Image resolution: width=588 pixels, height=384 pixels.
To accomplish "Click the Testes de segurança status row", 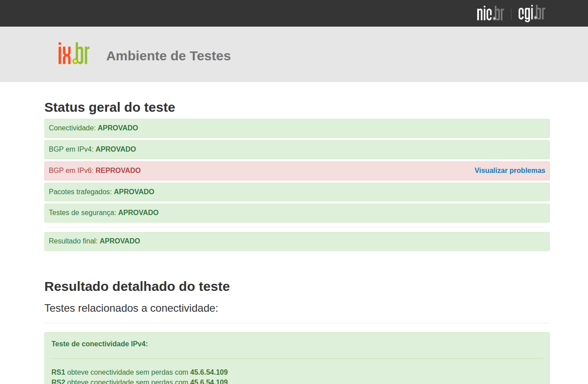I will [297, 213].
